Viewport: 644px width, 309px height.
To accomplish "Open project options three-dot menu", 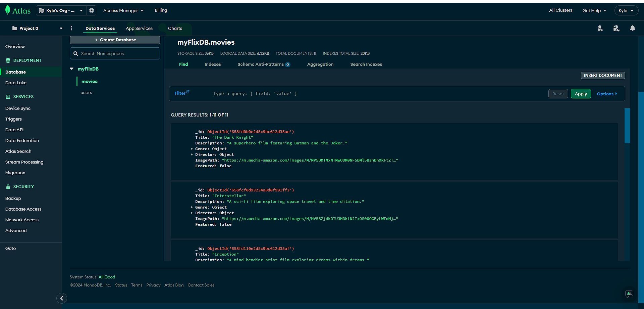I will coord(71,28).
